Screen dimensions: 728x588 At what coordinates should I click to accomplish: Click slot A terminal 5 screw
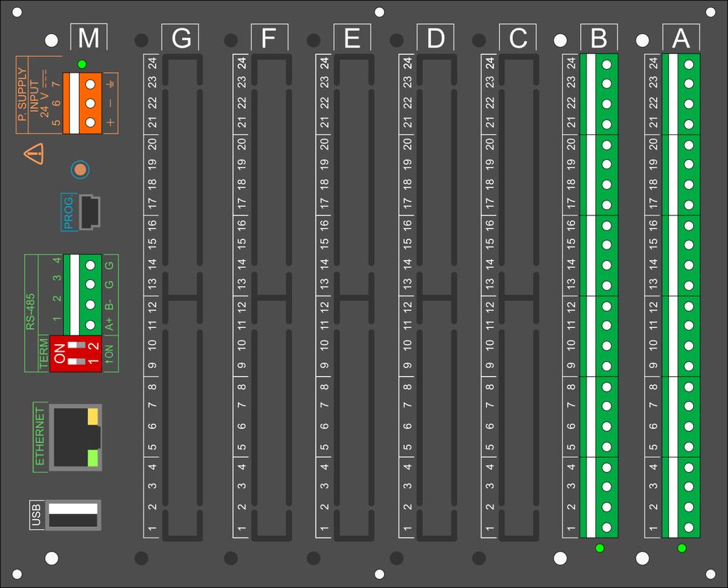click(688, 447)
